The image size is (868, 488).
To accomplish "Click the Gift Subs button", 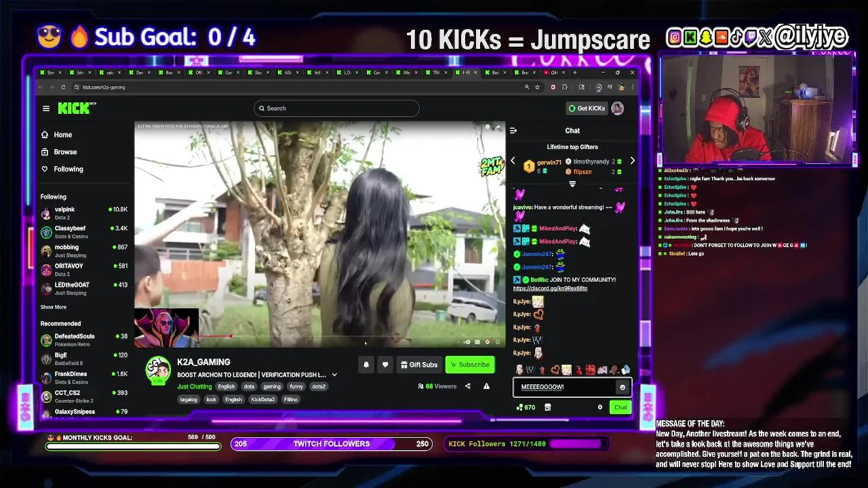I will point(419,365).
